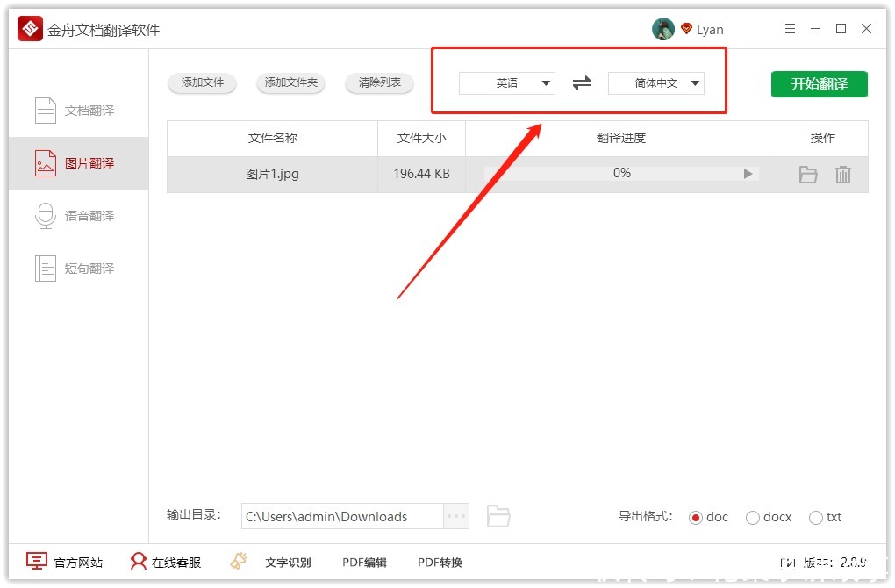Open output folder with the folder icon
This screenshot has width=895, height=588.
[x=498, y=516]
